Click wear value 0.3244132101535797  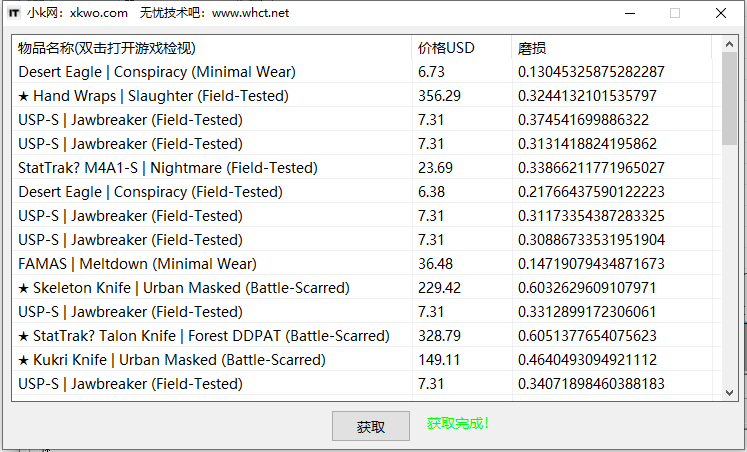(x=587, y=96)
